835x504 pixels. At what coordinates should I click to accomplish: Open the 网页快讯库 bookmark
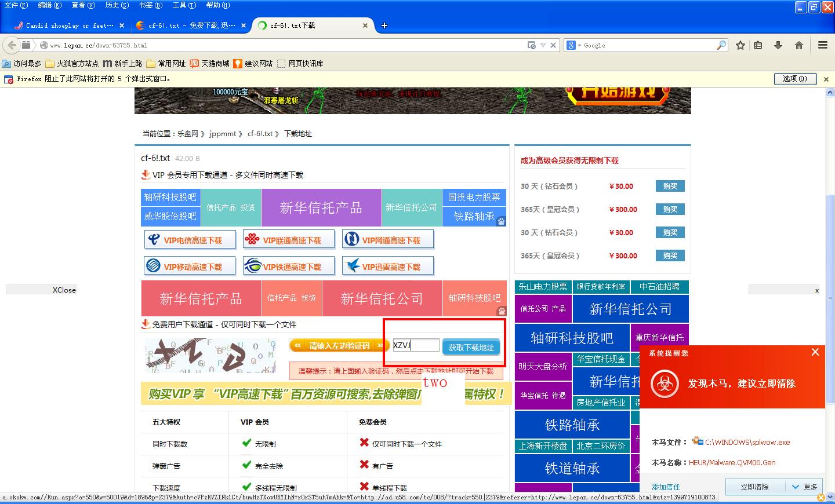(300, 64)
